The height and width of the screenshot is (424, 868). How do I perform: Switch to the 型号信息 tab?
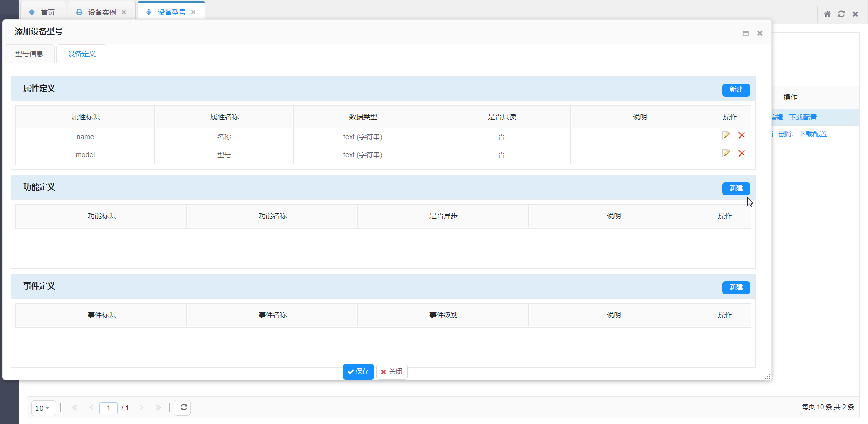(x=29, y=54)
